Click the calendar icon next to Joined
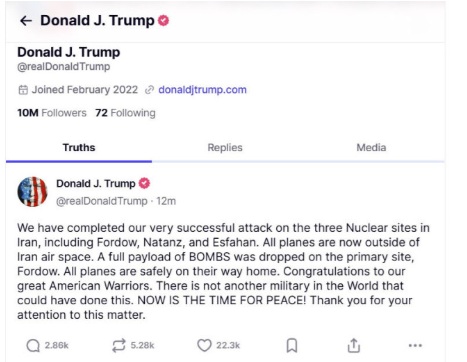Image resolution: width=467 pixels, height=362 pixels. [23, 90]
